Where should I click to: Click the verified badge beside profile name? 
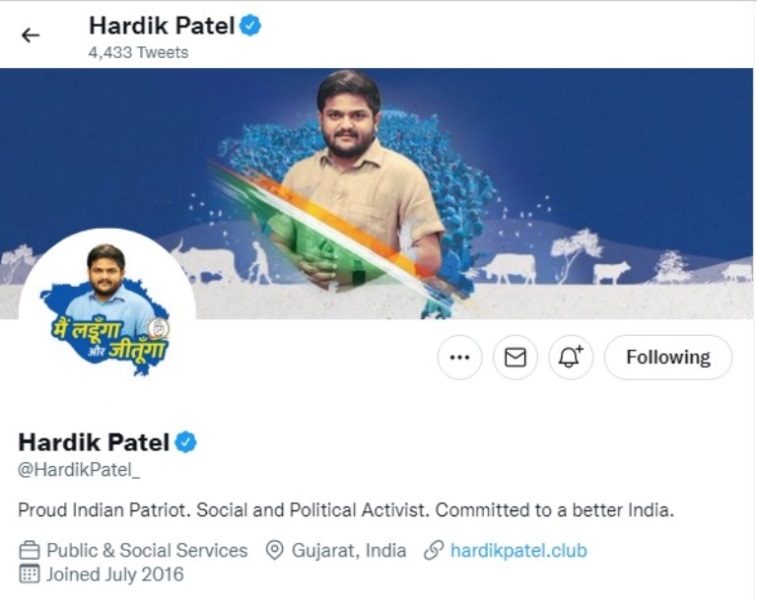[186, 442]
